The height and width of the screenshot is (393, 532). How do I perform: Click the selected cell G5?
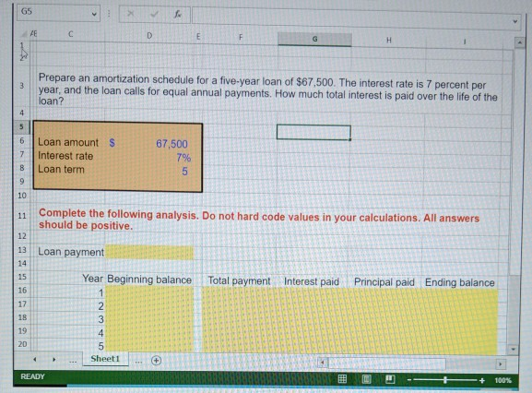(x=313, y=132)
